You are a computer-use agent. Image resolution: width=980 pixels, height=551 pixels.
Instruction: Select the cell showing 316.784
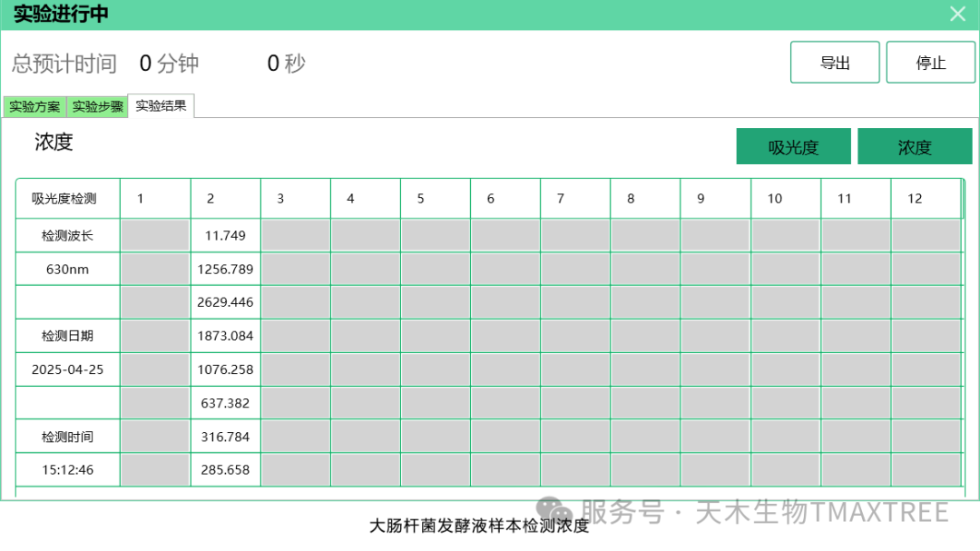pos(225,437)
